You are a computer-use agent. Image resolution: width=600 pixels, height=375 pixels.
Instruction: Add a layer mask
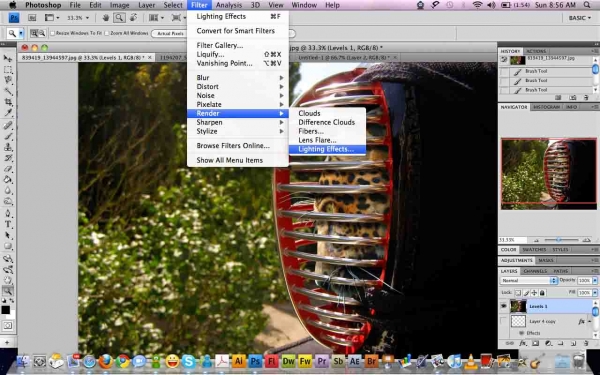tap(535, 344)
